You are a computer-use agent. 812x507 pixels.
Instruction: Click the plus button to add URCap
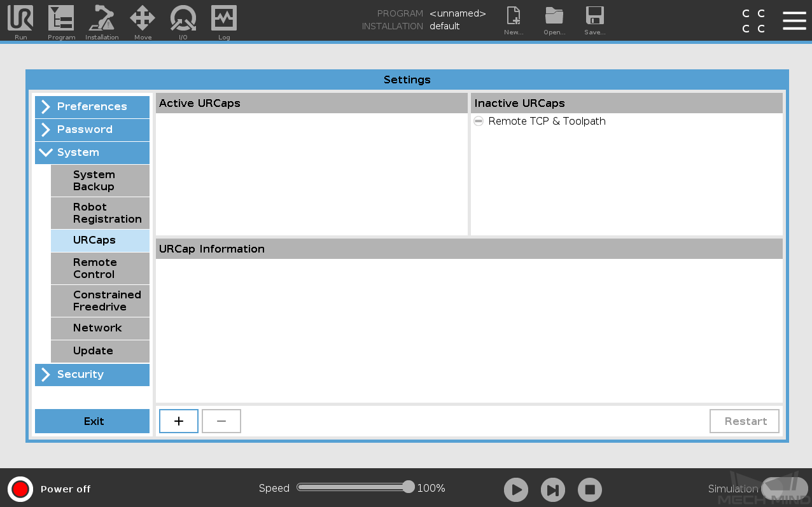point(179,421)
